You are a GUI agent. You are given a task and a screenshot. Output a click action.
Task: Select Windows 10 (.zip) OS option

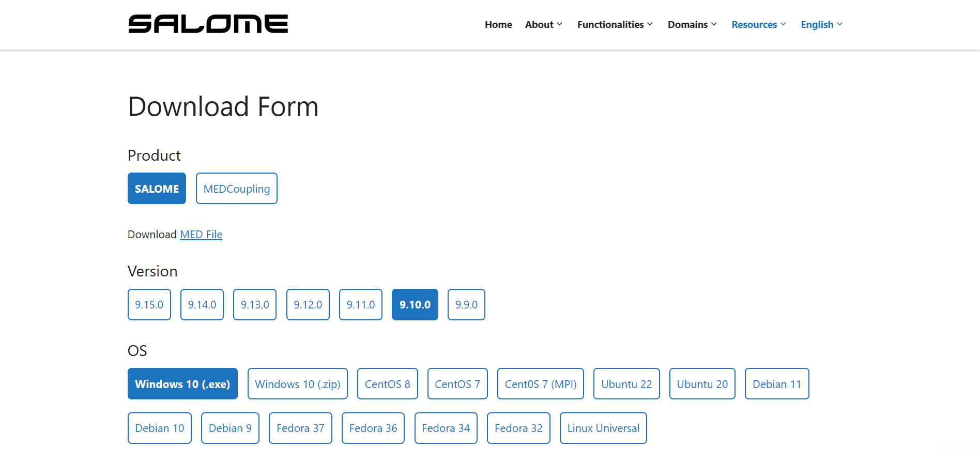coord(298,384)
